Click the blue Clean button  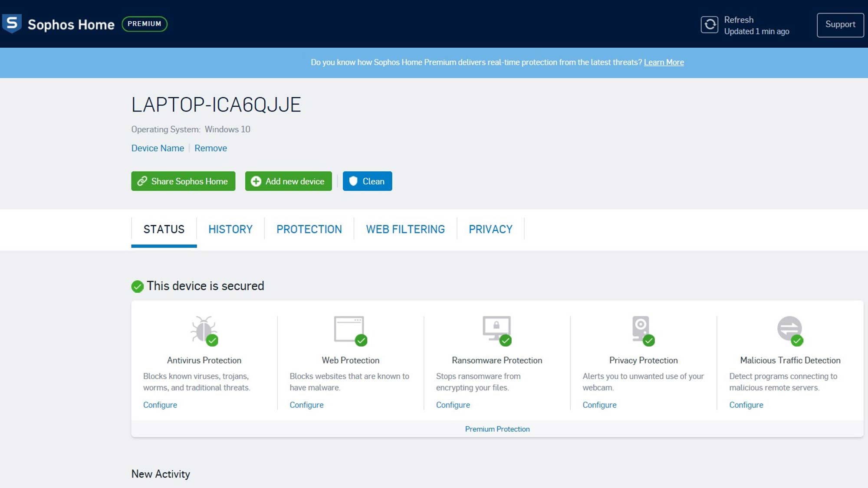pos(367,181)
